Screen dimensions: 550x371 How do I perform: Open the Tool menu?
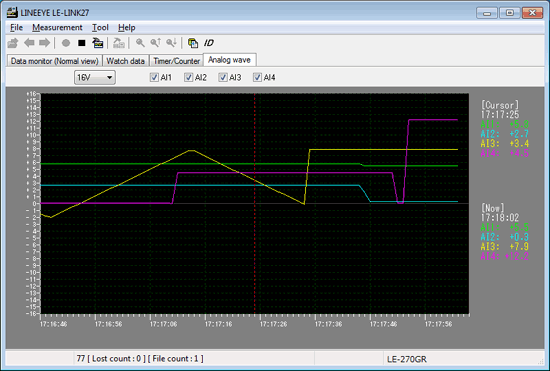coord(100,27)
